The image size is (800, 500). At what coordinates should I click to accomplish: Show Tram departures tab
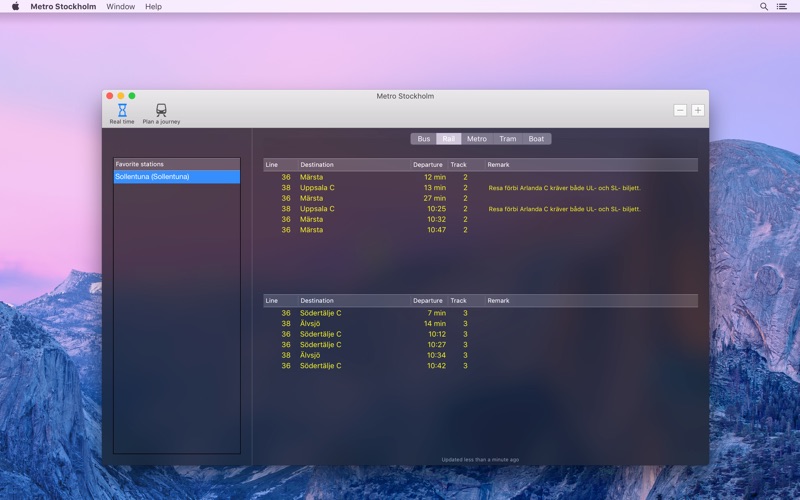coord(508,139)
